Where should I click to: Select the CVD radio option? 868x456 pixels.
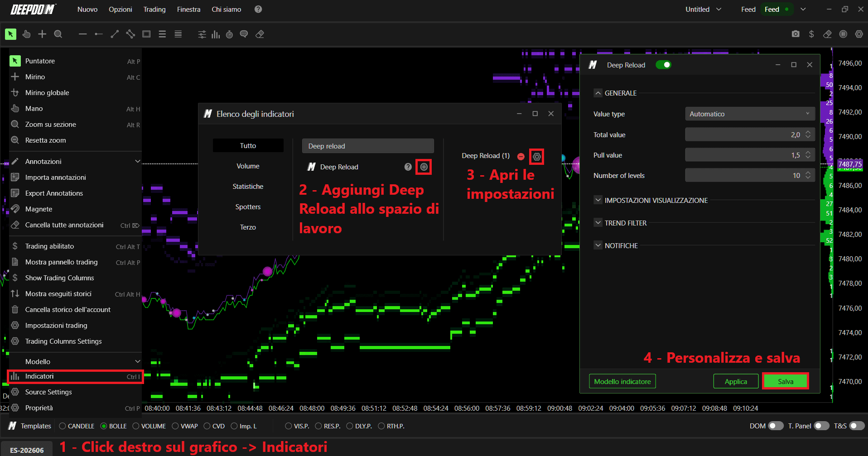click(207, 426)
